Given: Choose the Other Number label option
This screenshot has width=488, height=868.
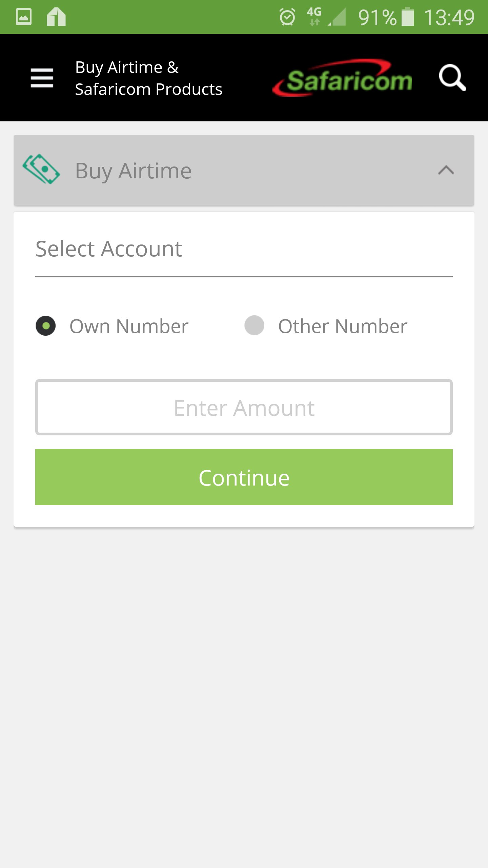Looking at the screenshot, I should [x=343, y=326].
